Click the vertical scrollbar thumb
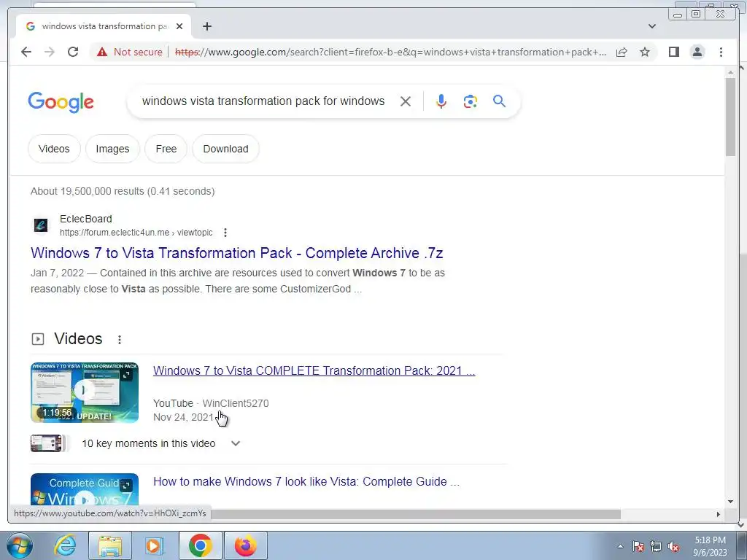 click(x=730, y=116)
